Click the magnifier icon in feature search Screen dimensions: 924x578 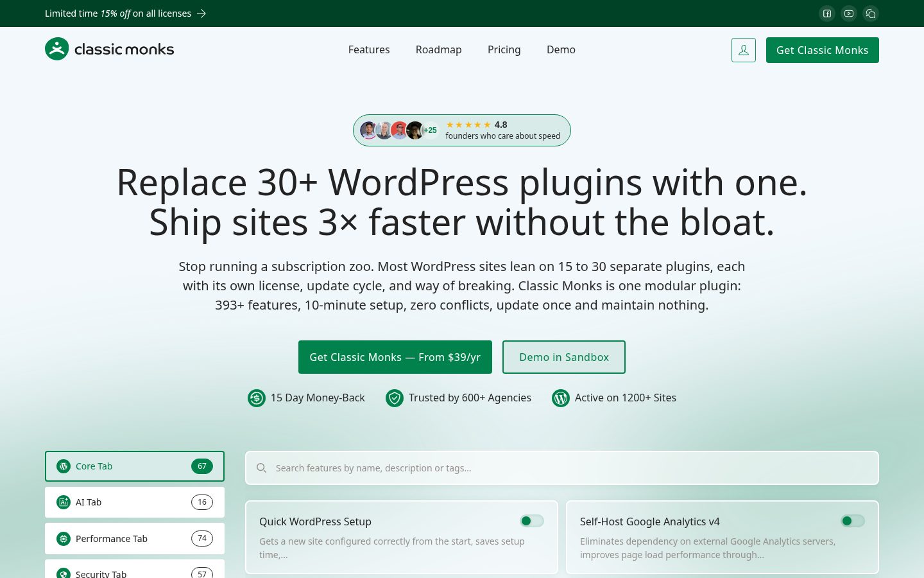tap(261, 468)
